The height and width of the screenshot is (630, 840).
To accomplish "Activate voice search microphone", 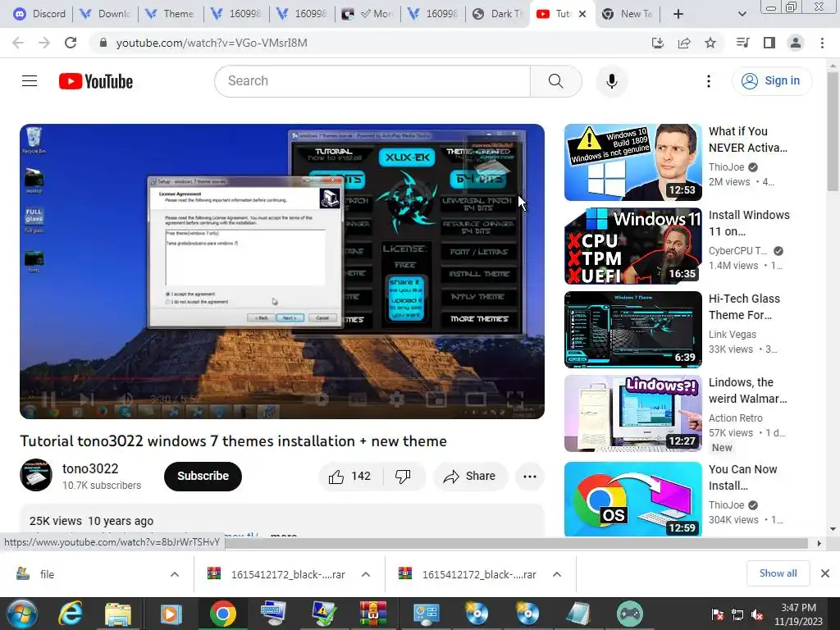I will pyautogui.click(x=611, y=81).
